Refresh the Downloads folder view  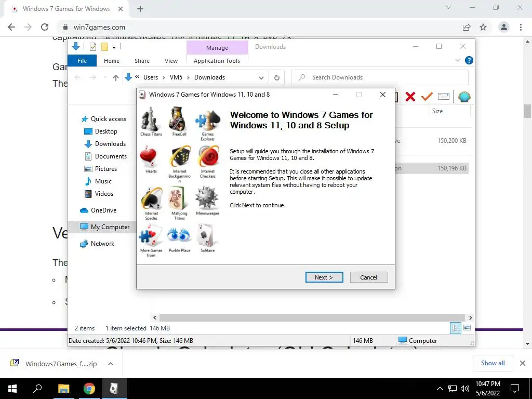[277, 77]
